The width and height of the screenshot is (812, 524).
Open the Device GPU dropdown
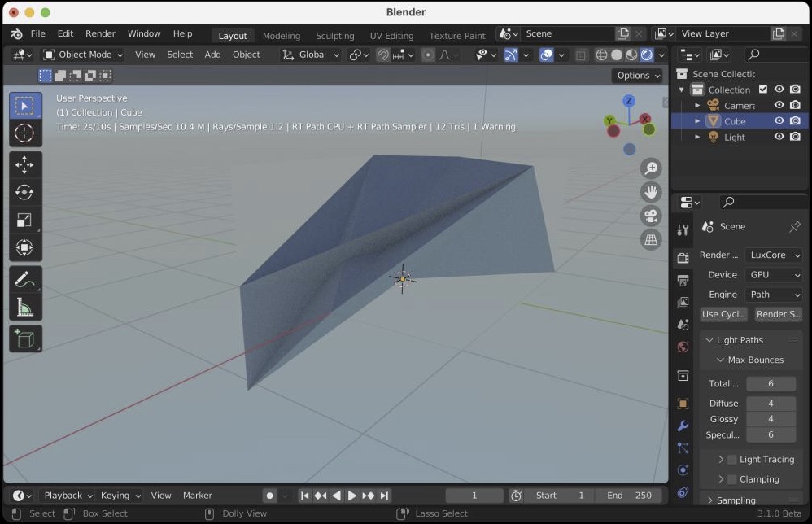click(773, 275)
